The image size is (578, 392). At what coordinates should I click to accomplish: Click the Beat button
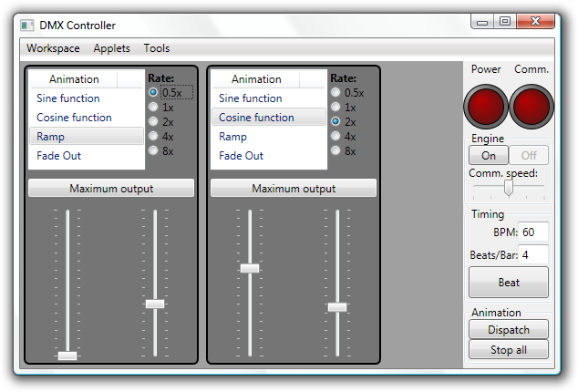509,283
